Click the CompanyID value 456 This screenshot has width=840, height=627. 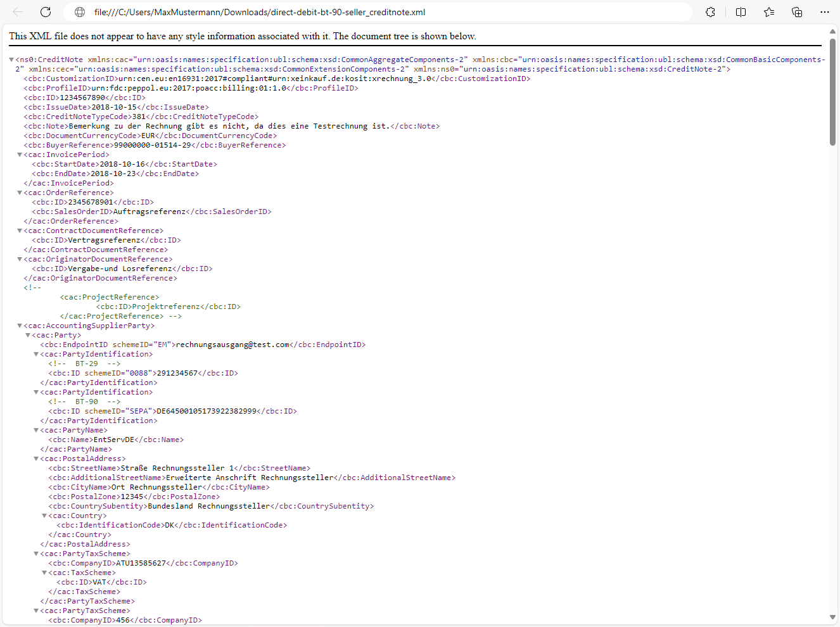point(123,620)
